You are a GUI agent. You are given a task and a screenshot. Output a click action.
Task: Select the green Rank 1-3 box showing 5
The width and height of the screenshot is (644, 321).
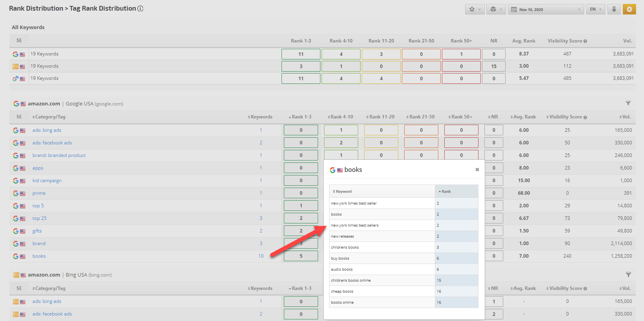(301, 256)
